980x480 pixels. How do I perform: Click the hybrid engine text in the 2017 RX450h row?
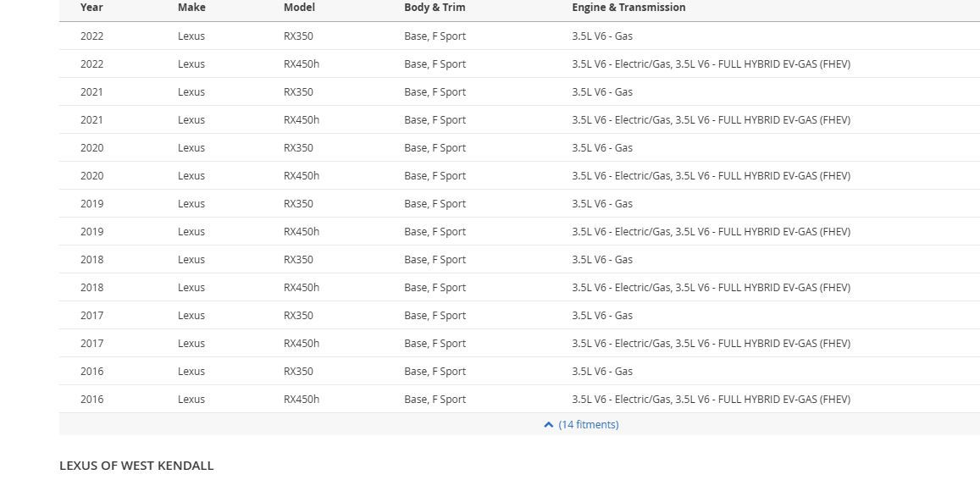[x=711, y=344]
